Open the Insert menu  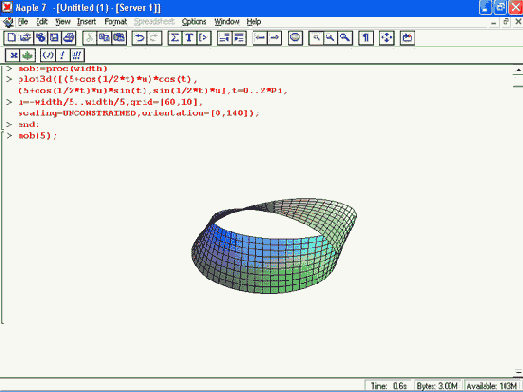pyautogui.click(x=86, y=22)
